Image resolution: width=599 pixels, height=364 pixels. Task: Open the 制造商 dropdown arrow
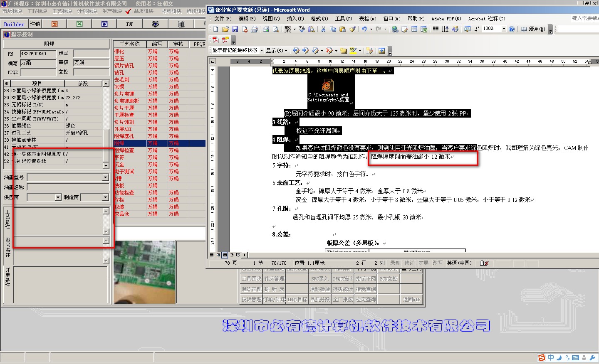[105, 197]
